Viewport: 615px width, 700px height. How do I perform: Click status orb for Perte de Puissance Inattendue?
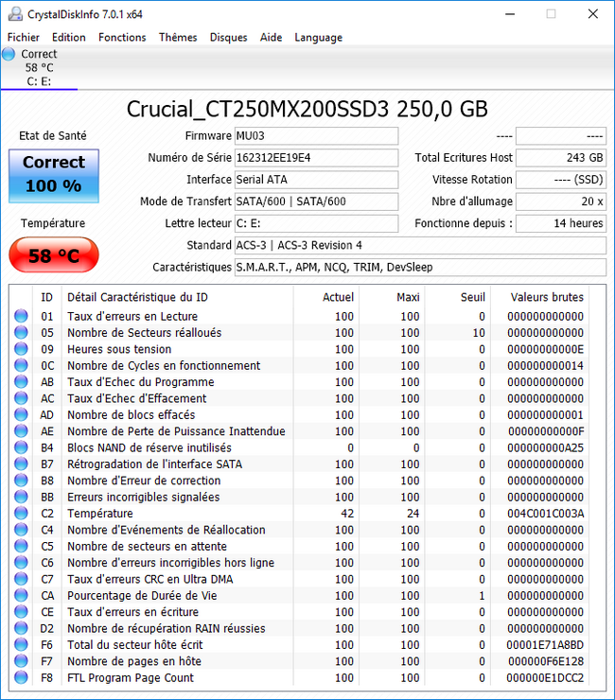[x=21, y=430]
